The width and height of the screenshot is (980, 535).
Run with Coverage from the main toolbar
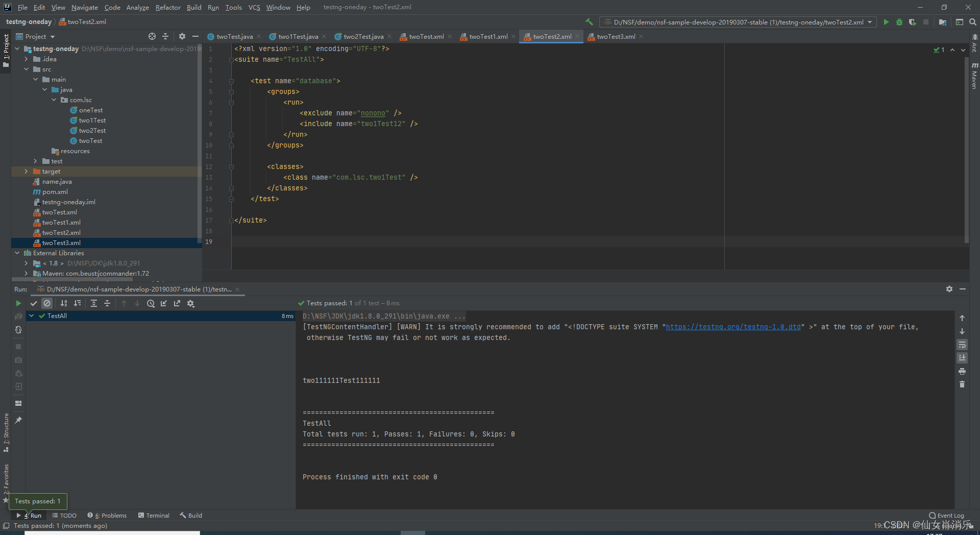913,22
